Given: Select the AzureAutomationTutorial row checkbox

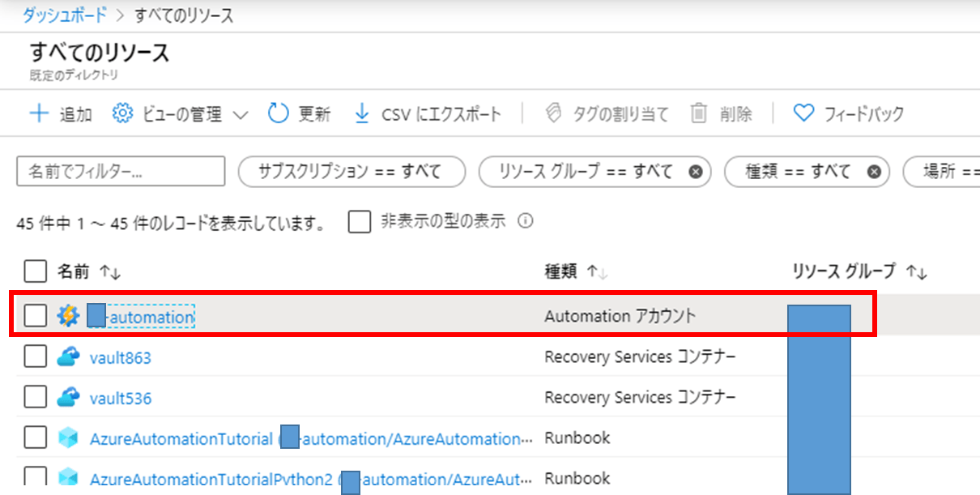Looking at the screenshot, I should 35,438.
